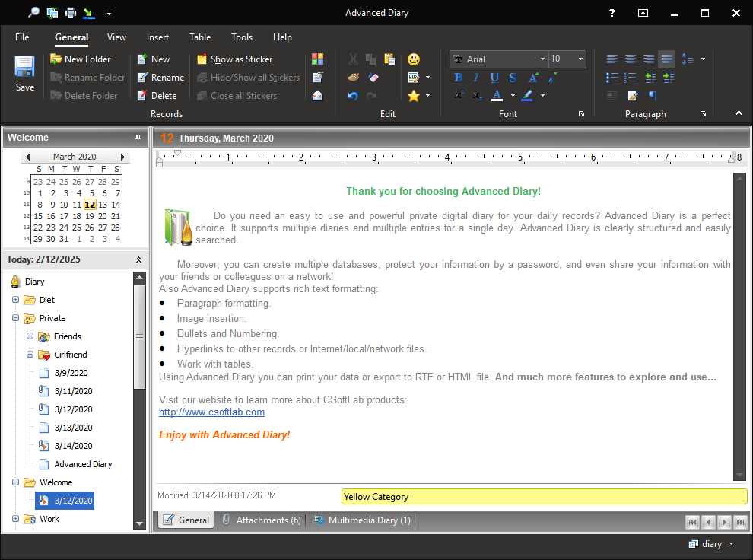The image size is (753, 560).
Task: Open the font size dropdown
Action: pos(580,59)
